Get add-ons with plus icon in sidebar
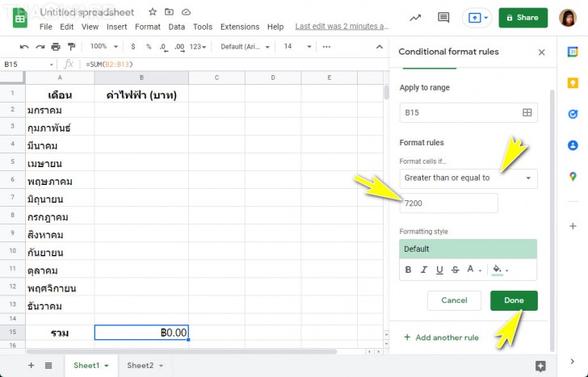Image resolution: width=588 pixels, height=377 pixels. pos(573,226)
